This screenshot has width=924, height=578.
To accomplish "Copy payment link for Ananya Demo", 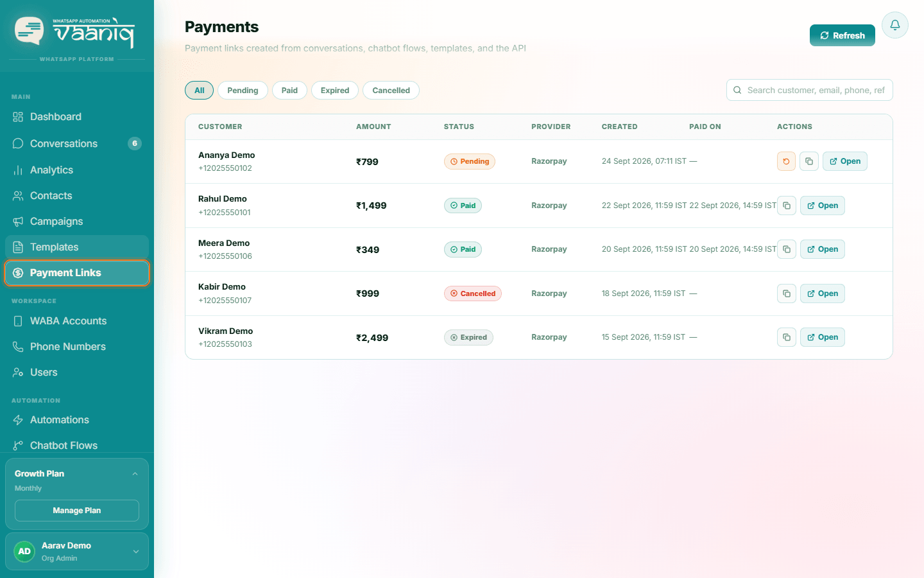I will 809,161.
